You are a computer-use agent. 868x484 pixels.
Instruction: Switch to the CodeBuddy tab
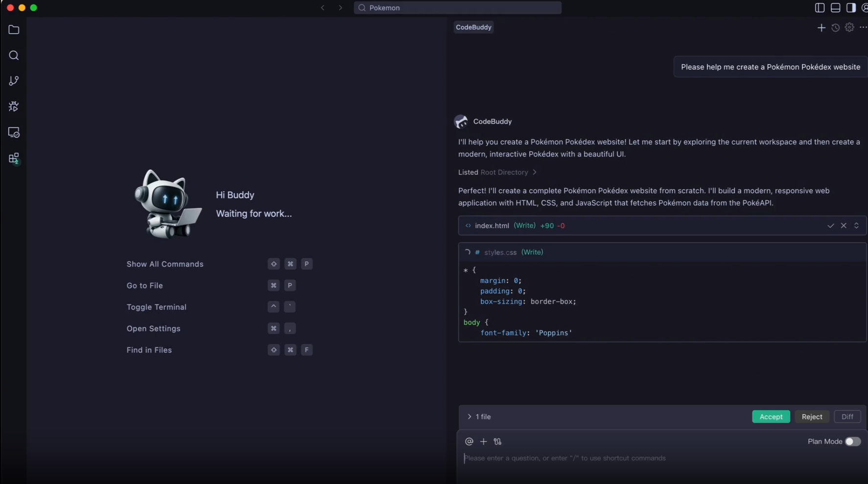click(x=473, y=27)
